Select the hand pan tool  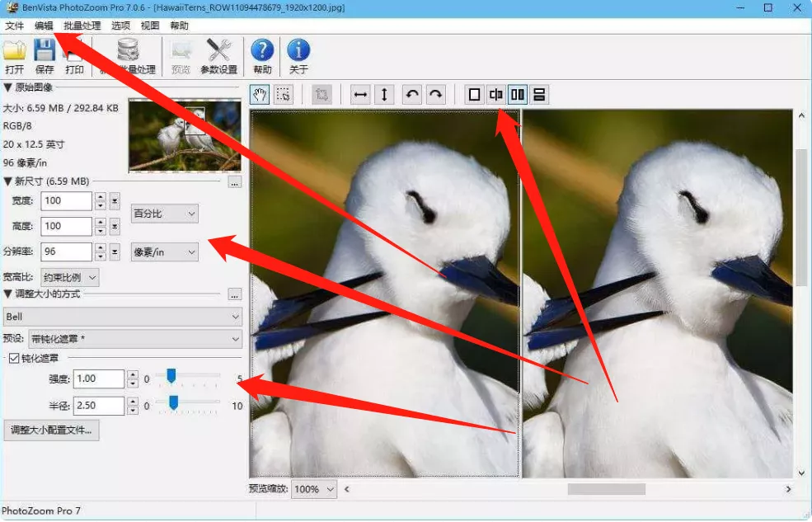click(x=260, y=94)
